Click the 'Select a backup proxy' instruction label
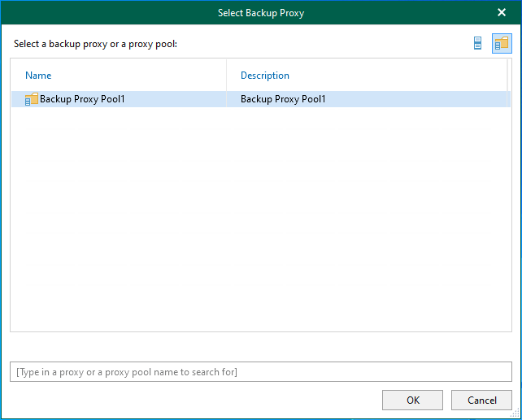 (95, 44)
